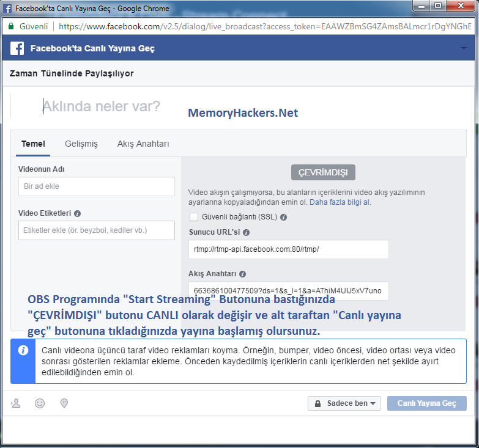Click the Videonun Adı input field
The height and width of the screenshot is (448, 479).
coord(97,186)
